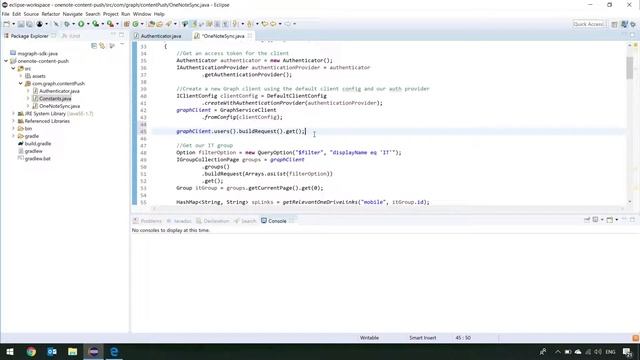Switch to the Declaration tab
640x360 pixels.
[213, 221]
